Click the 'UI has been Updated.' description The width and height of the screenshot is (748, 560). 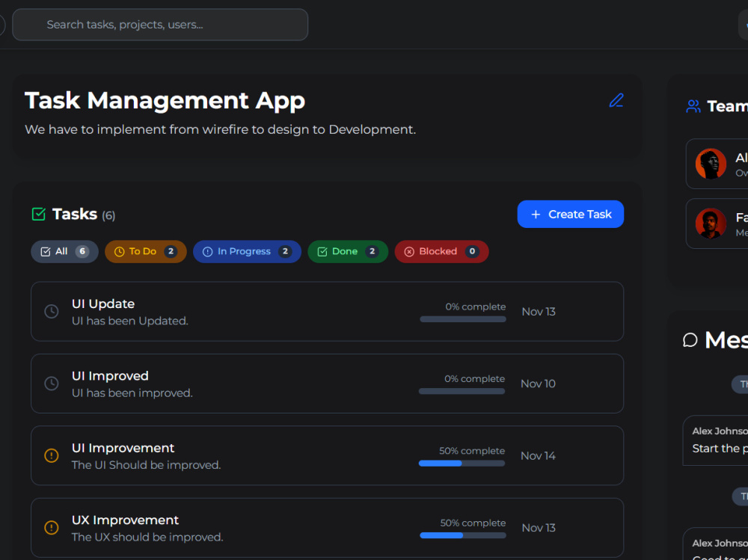tap(130, 321)
